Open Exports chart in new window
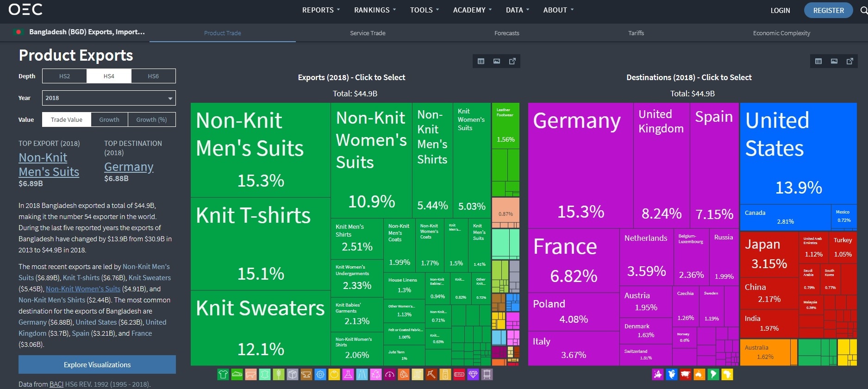The height and width of the screenshot is (389, 868). (512, 61)
